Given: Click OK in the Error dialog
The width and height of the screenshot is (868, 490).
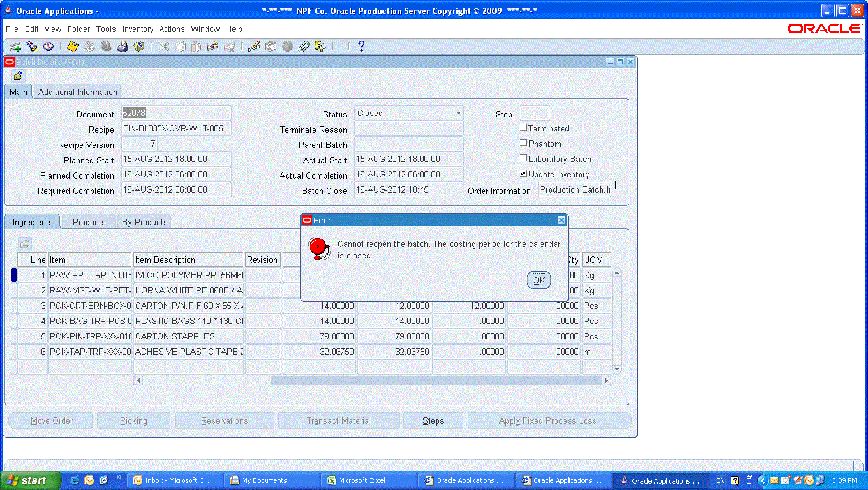Looking at the screenshot, I should coord(539,280).
